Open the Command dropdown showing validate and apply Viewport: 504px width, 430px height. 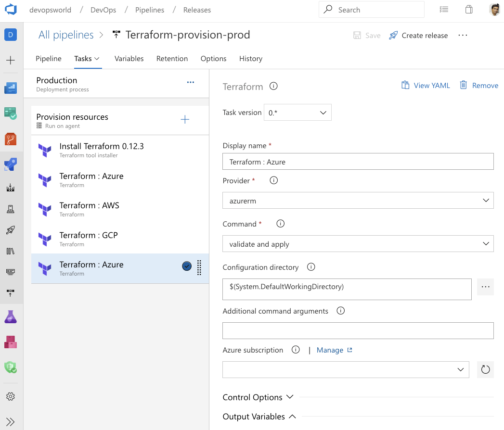coord(358,243)
